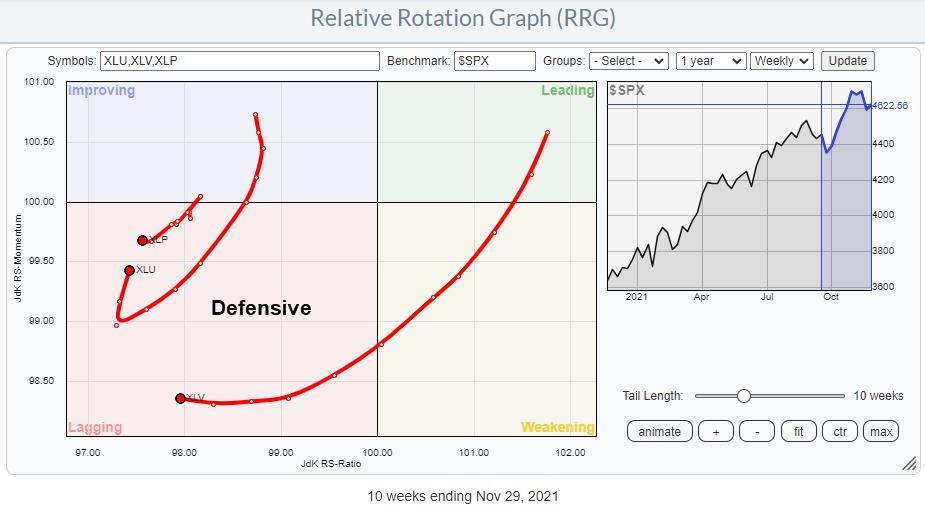Select the XLP head marker
925x509 pixels.
coord(143,240)
